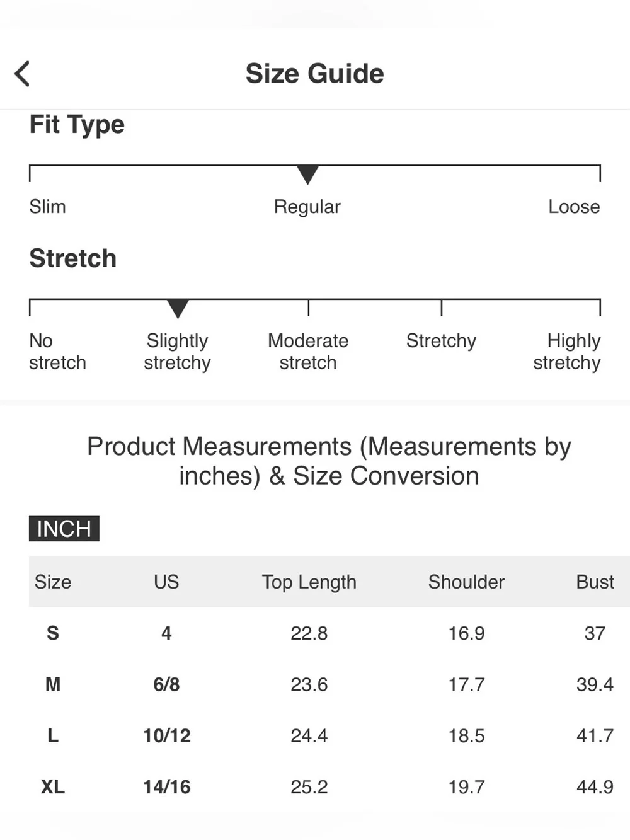The image size is (630, 840).
Task: Tap the Size Guide title
Action: pyautogui.click(x=314, y=73)
